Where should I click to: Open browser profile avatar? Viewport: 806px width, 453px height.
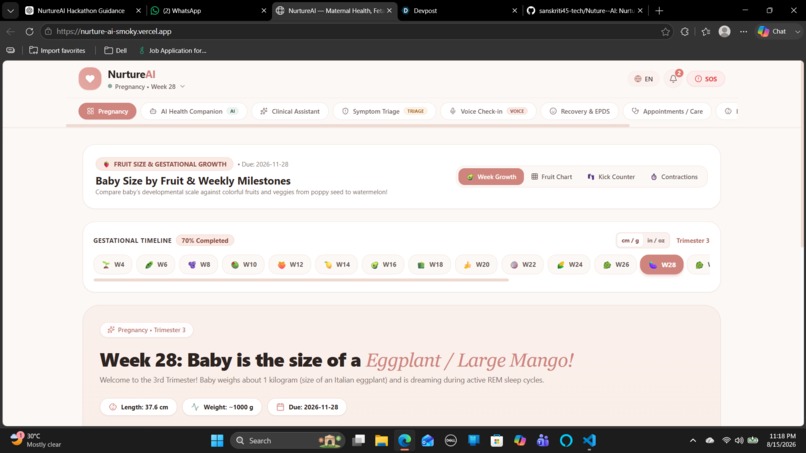(725, 31)
